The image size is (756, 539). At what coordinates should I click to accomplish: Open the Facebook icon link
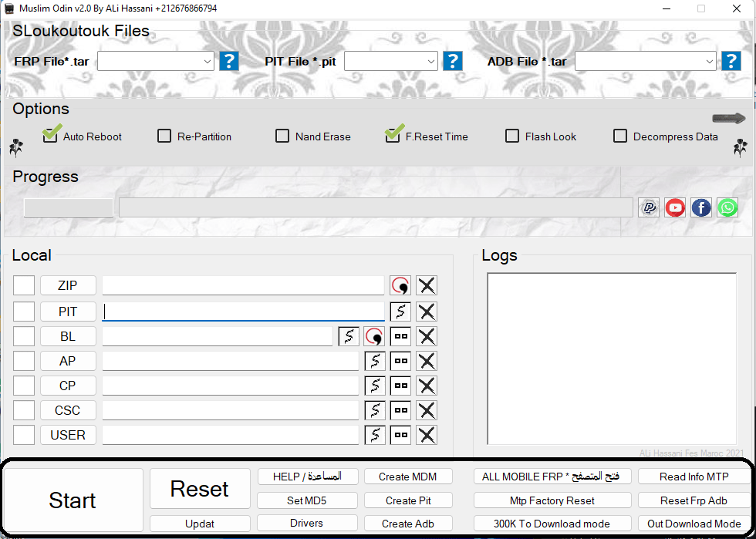click(x=701, y=207)
